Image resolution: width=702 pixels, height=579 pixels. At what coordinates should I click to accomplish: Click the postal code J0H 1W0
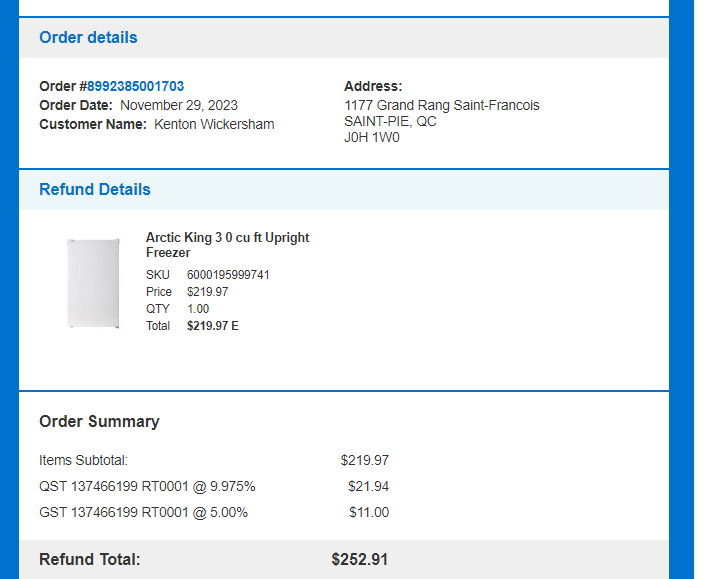[372, 137]
